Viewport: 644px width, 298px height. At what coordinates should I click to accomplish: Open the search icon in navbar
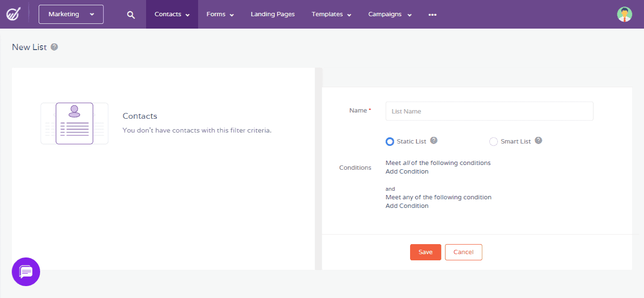131,14
